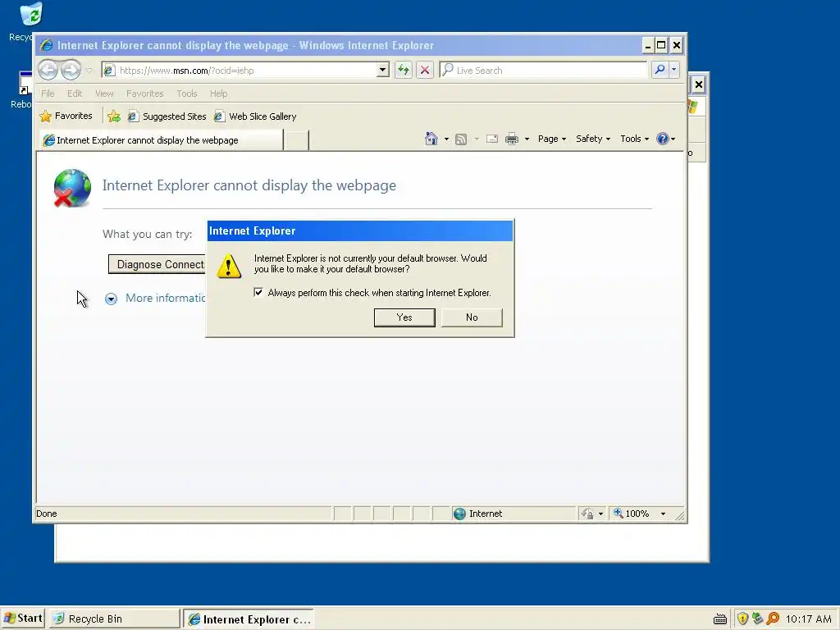This screenshot has width=840, height=630.
Task: Open the Page command menu
Action: (x=552, y=139)
